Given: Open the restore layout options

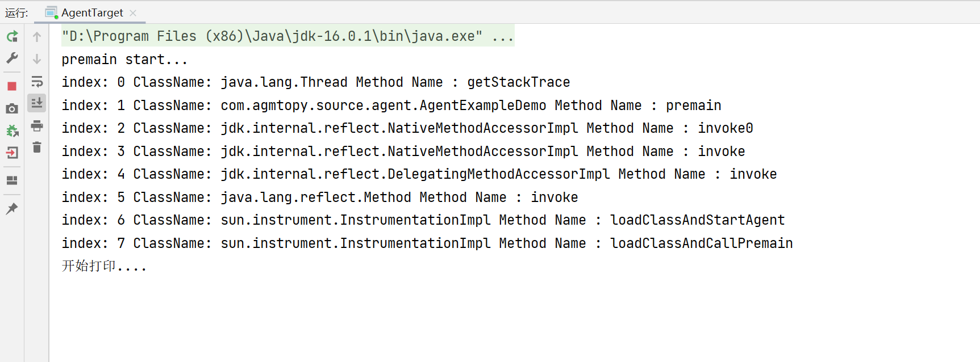Looking at the screenshot, I should (x=12, y=180).
